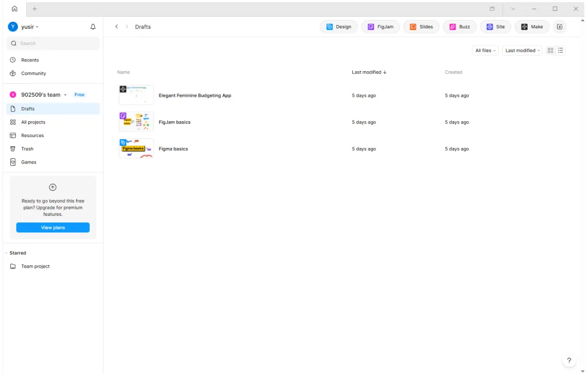588x385 pixels.
Task: Click the Free plan badge
Action: [x=79, y=95]
